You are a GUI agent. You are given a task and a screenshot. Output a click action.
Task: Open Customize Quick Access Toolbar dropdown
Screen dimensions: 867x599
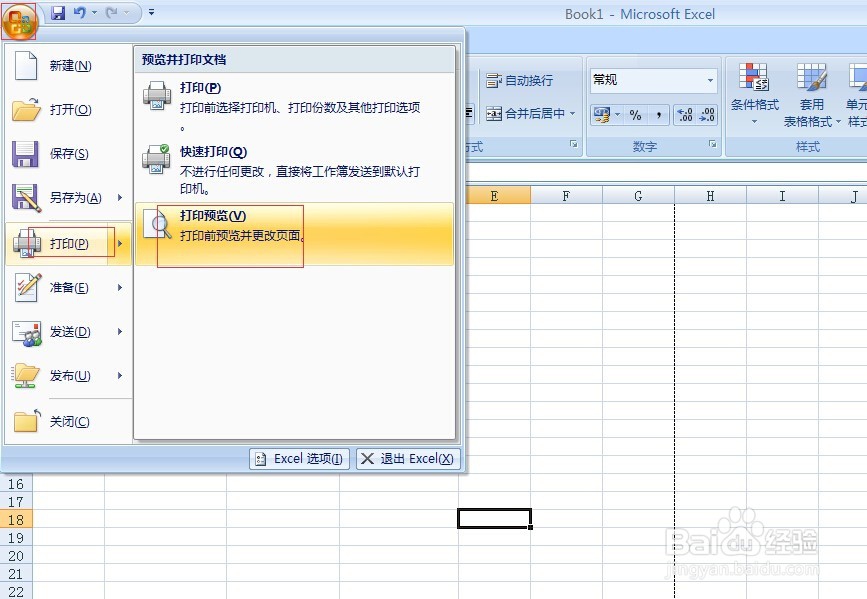[152, 12]
